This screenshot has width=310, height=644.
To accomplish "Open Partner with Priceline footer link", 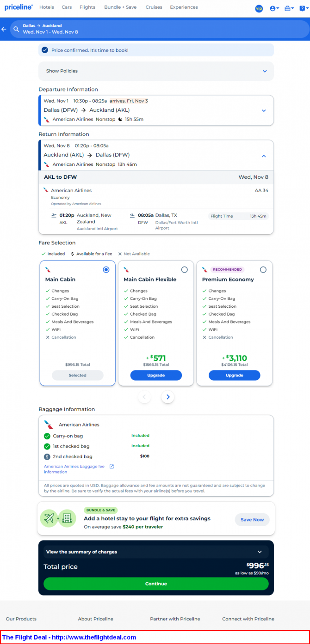I will coord(175,619).
